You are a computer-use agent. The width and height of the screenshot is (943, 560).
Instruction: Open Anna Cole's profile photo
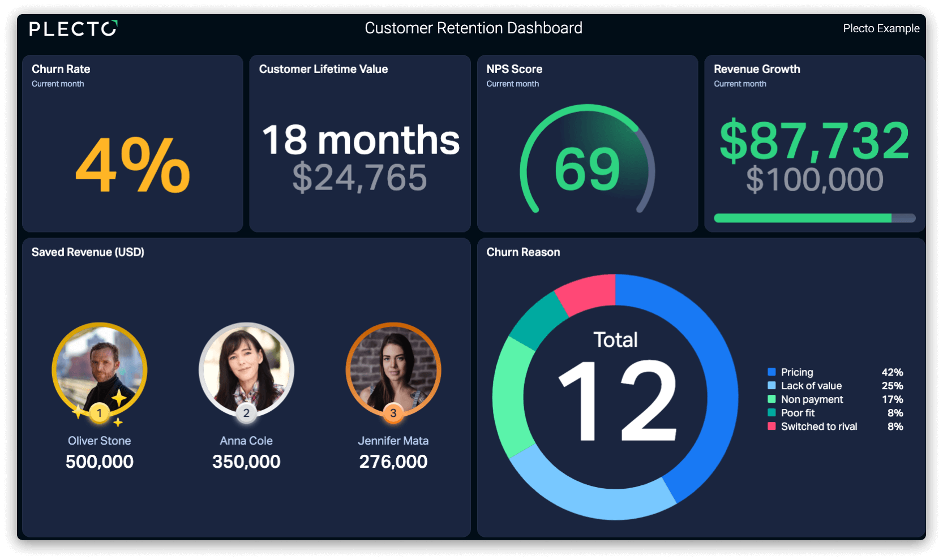tap(246, 369)
